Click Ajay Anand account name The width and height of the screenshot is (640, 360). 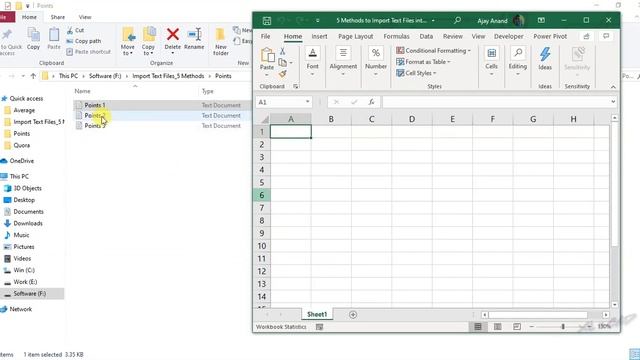click(x=492, y=21)
